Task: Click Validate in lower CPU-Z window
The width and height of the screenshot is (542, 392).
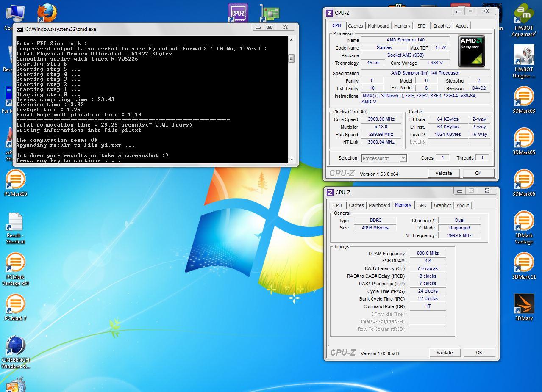Action: [x=445, y=353]
